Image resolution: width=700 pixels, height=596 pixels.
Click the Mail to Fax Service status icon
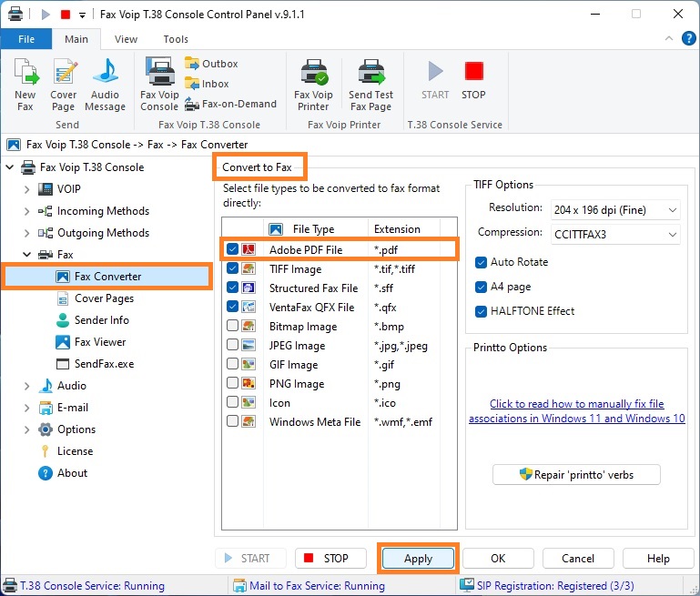[x=239, y=585]
